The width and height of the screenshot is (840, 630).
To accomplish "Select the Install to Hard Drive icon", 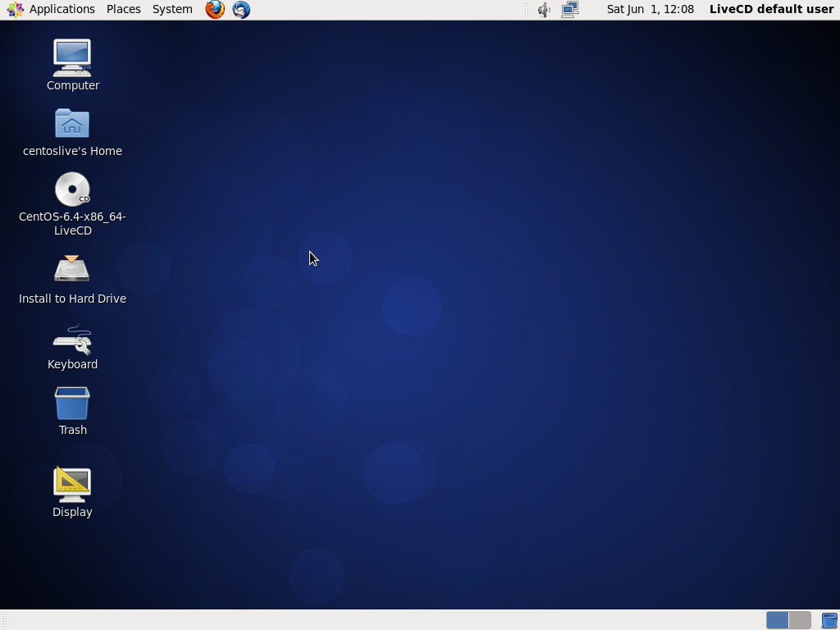I will click(x=72, y=268).
